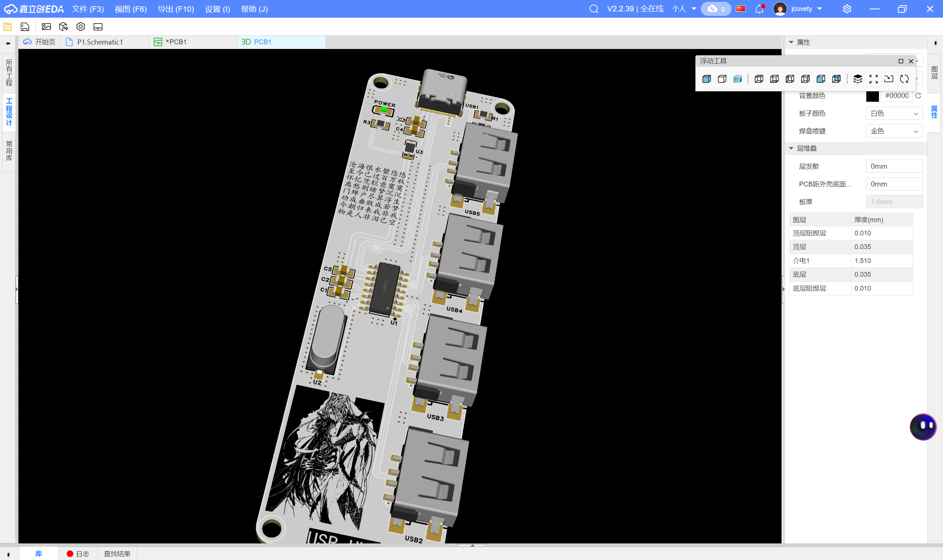The image size is (943, 560).
Task: Open the gear settings icon in toolbar
Action: pos(81,27)
